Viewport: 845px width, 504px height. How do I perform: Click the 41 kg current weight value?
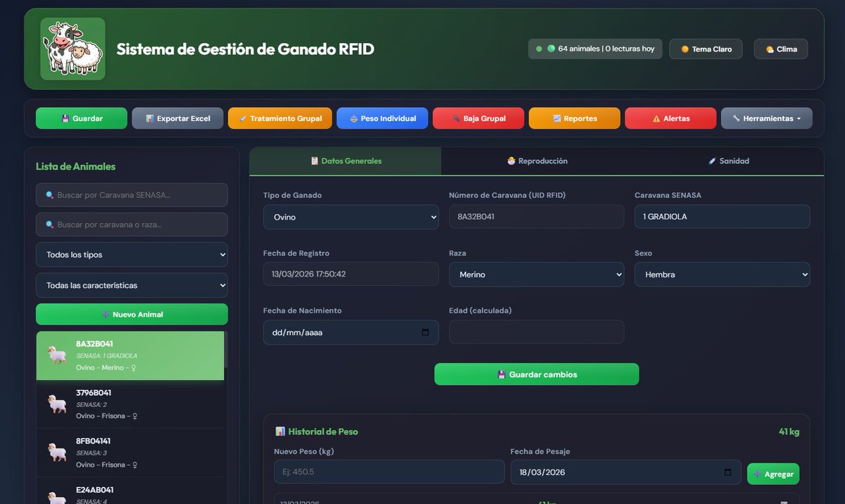789,431
